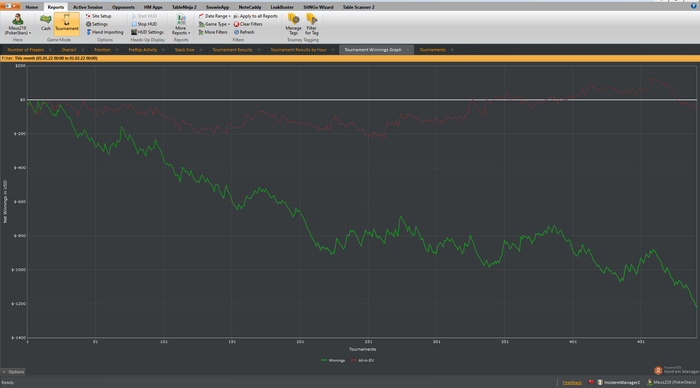Click the Tournaments axis label

click(x=362, y=349)
